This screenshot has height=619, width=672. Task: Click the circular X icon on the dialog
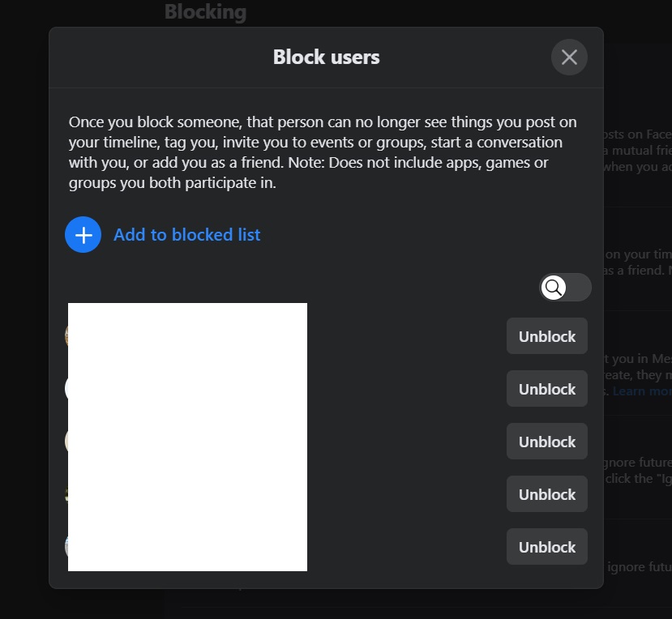point(569,57)
